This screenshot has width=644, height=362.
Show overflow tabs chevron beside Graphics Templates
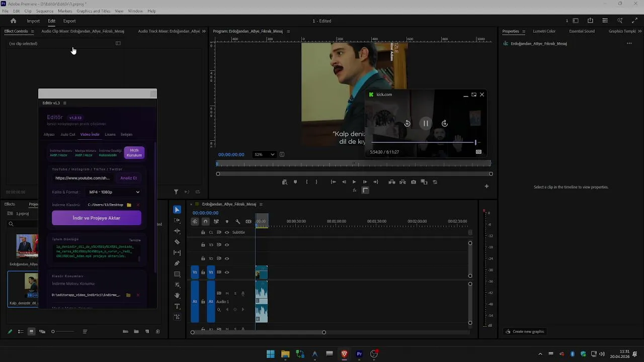pos(640,31)
